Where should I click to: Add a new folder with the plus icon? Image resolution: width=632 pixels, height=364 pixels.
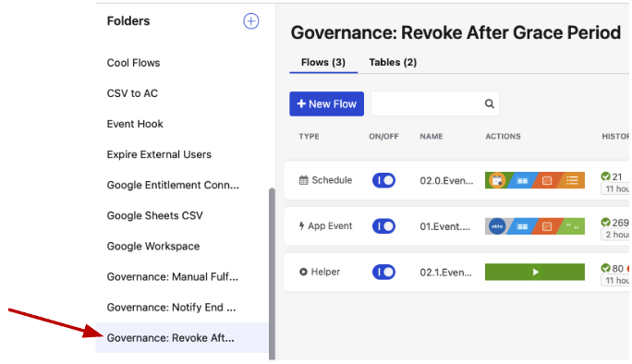click(x=250, y=21)
